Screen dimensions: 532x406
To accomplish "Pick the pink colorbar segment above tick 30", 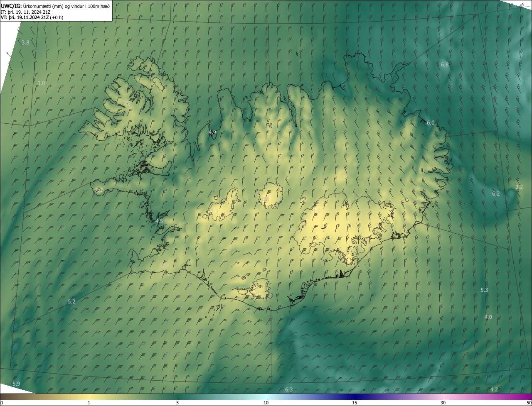I will pyautogui.click(x=443, y=397).
